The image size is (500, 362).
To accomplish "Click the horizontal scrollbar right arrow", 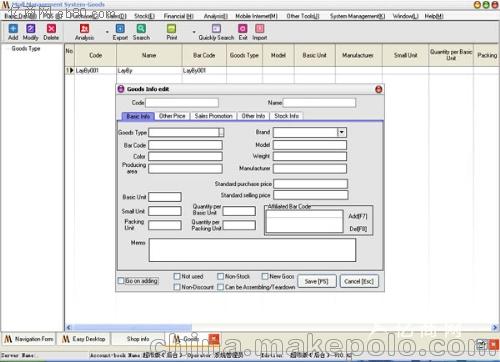I will (x=495, y=328).
